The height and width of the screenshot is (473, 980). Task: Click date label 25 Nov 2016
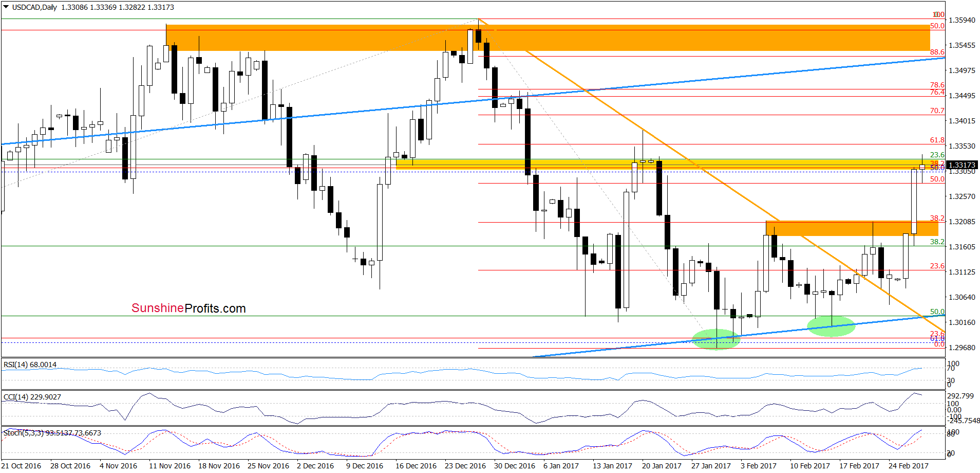(268, 466)
